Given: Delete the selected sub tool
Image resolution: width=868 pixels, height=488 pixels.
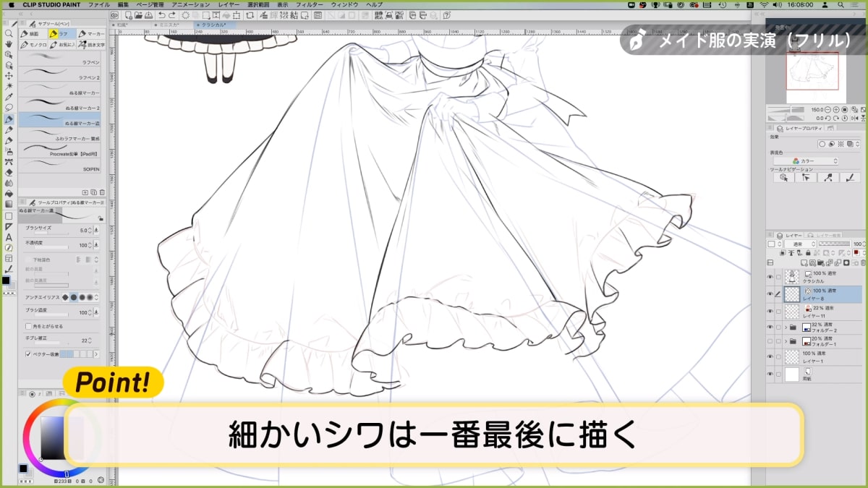Looking at the screenshot, I should [x=101, y=192].
